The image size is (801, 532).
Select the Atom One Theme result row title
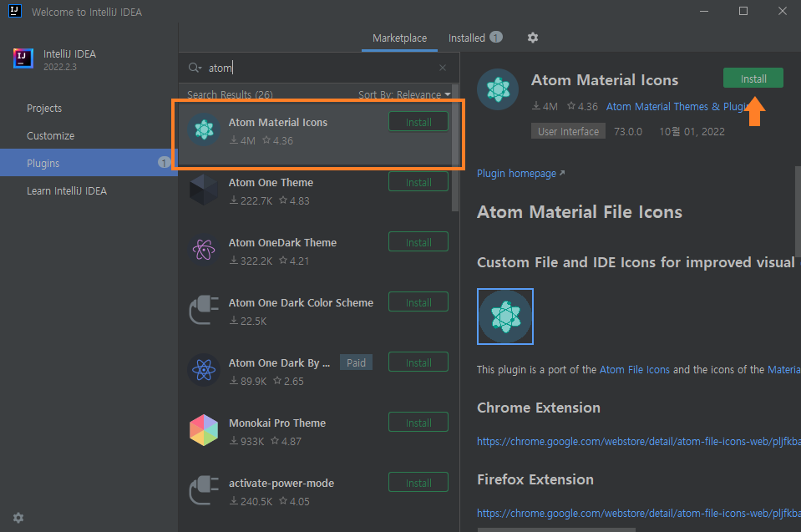[x=271, y=182]
